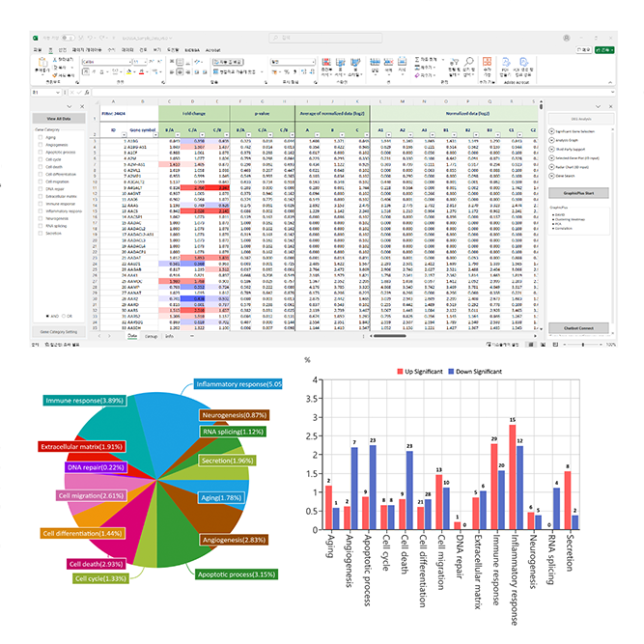The height and width of the screenshot is (644, 644).
Task: Click the Format Painter icon
Action: pyautogui.click(x=55, y=75)
